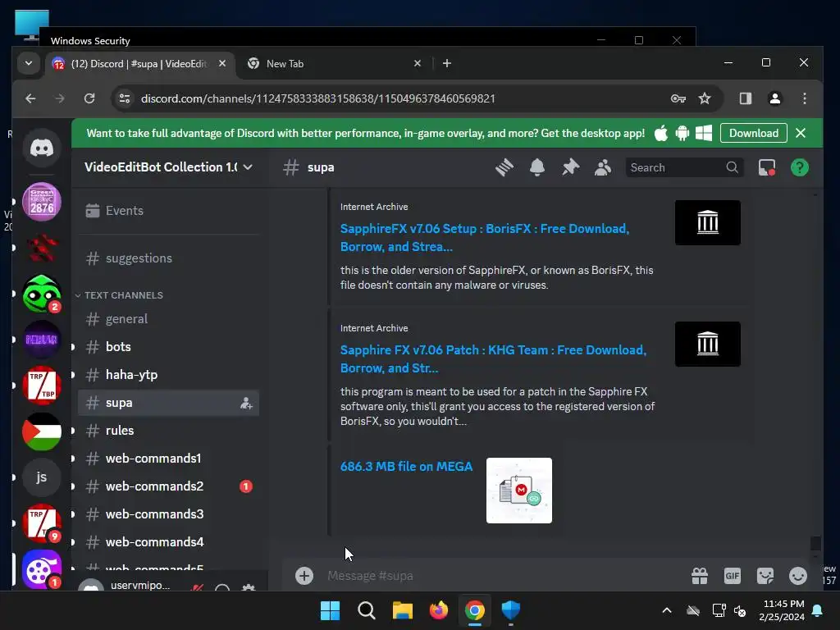Viewport: 840px width, 630px height.
Task: Show pinned messages
Action: click(x=570, y=167)
